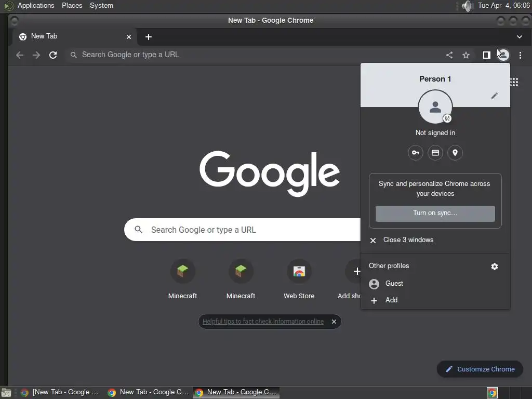Screen dimensions: 532x399
Task: Click the volume speaker icon in panel
Action: [x=468, y=6]
